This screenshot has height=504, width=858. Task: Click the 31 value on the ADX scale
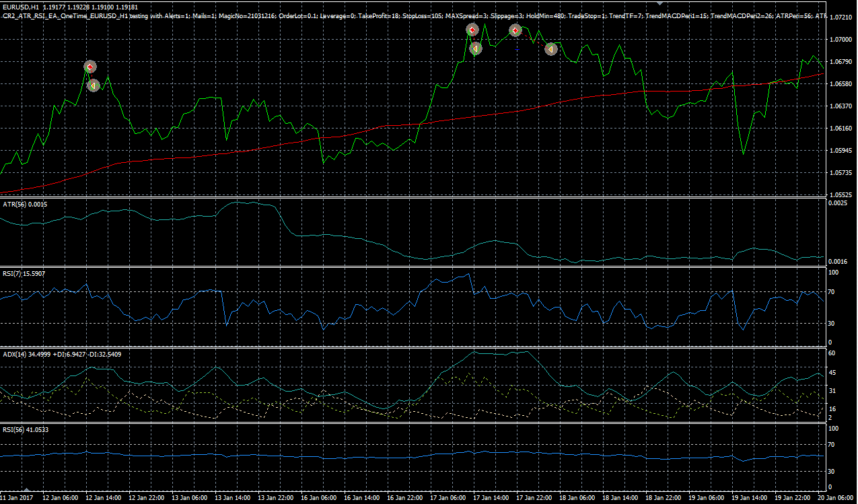pyautogui.click(x=832, y=390)
